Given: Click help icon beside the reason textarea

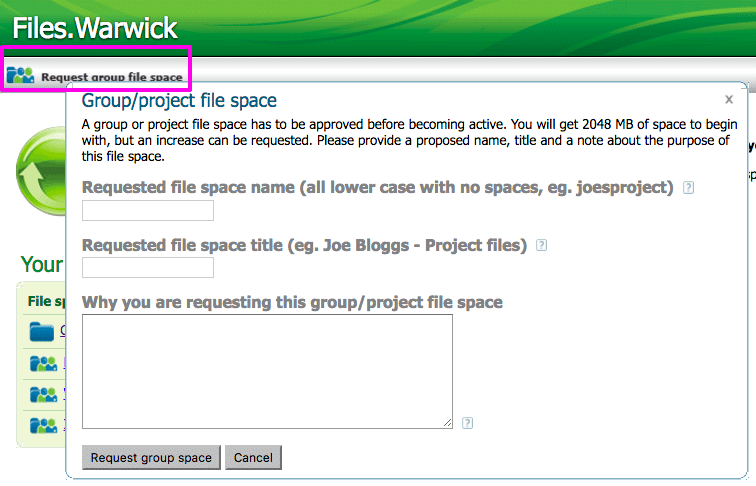Looking at the screenshot, I should point(468,423).
